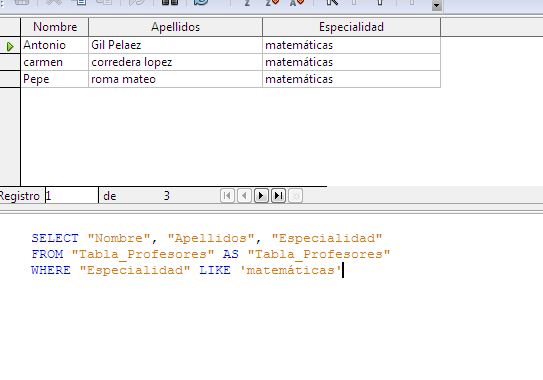
Task: Go to the next record
Action: (261, 196)
